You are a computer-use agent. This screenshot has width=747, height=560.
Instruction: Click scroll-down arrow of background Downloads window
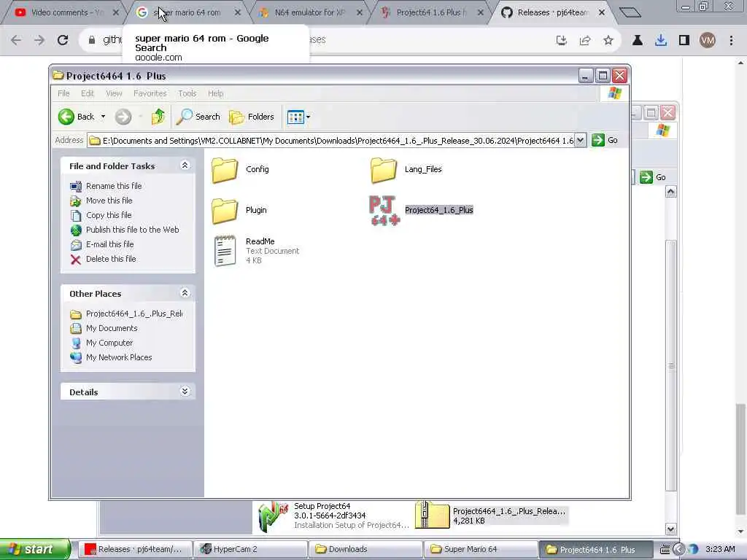[671, 529]
